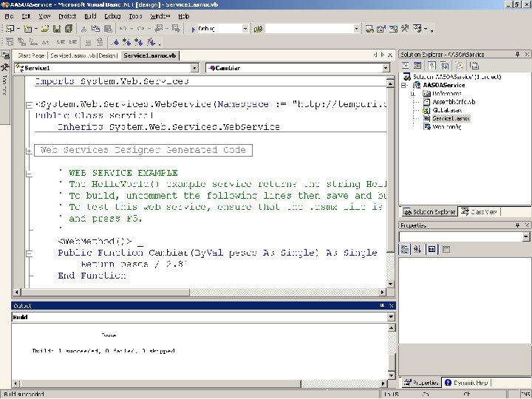532x399 pixels.
Task: Collapse the Cambiar function outline
Action: coord(29,253)
